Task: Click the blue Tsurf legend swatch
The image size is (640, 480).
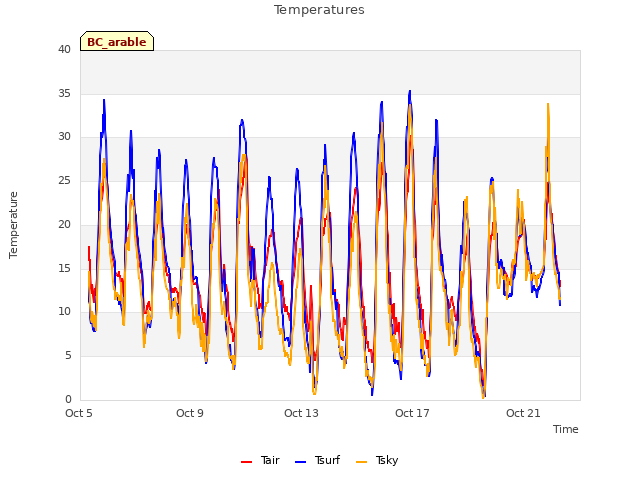Action: pos(300,462)
